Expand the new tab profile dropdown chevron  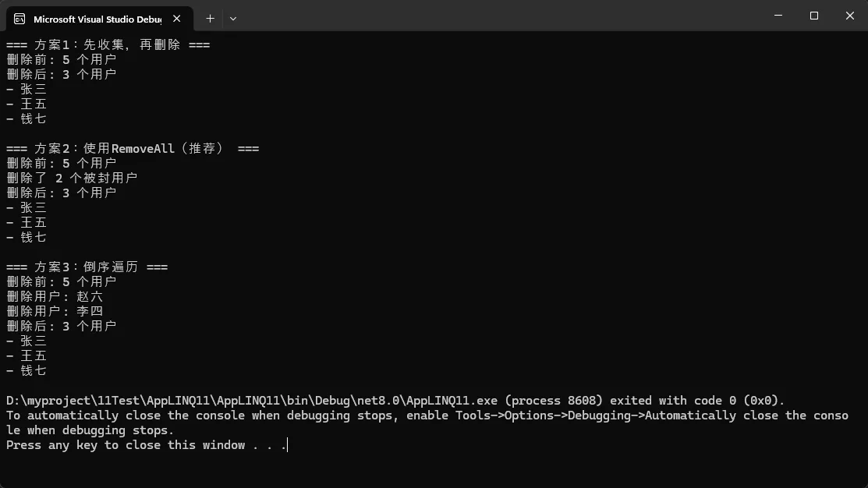(233, 18)
